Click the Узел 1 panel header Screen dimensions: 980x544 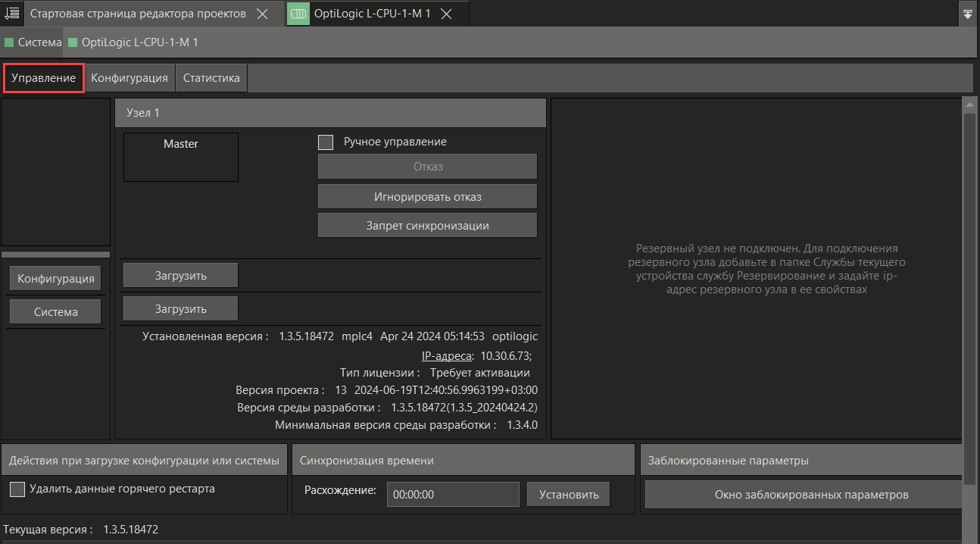[330, 112]
